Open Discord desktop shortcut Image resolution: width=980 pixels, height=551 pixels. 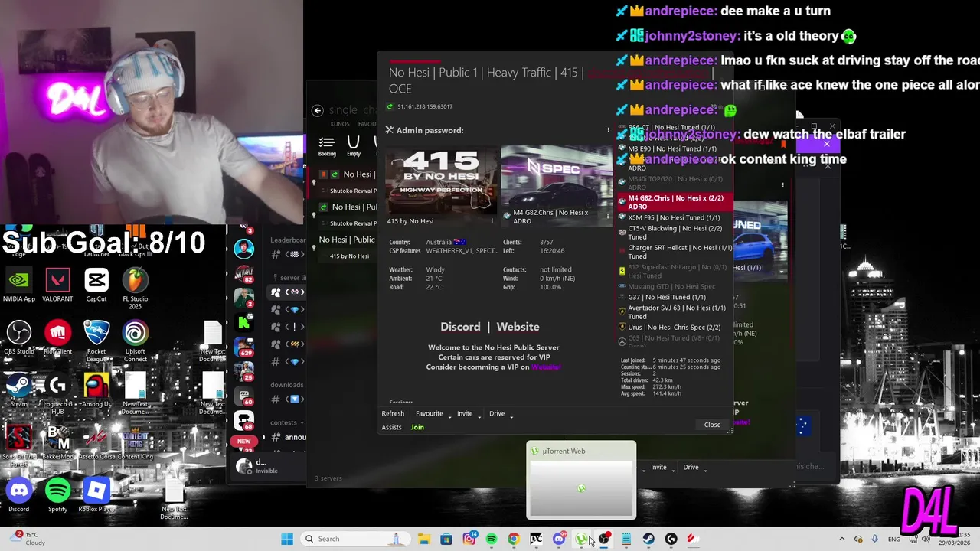(19, 495)
